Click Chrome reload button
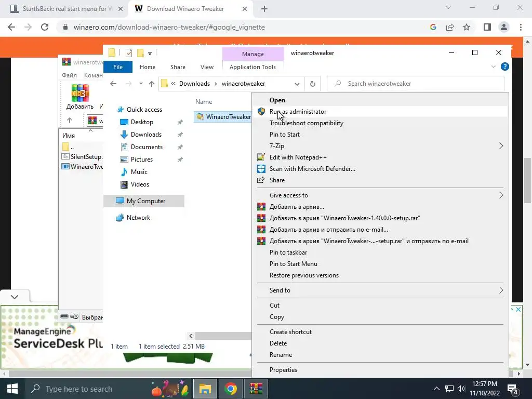 [45, 27]
